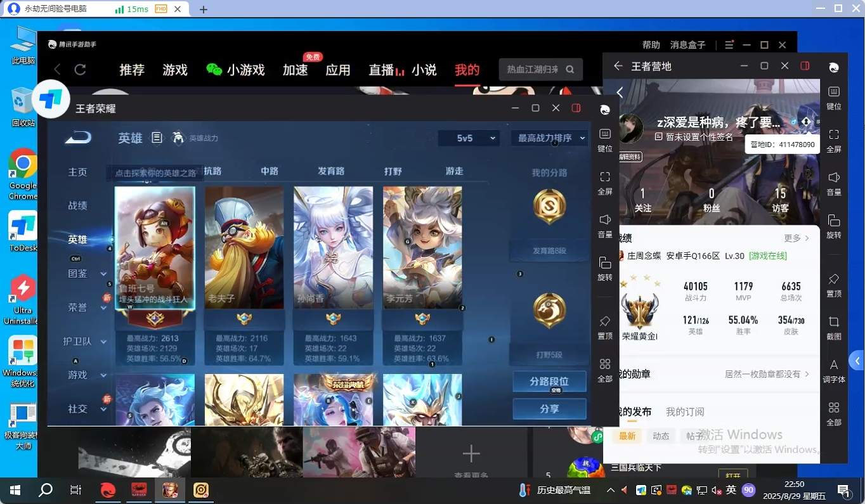Viewport: 865px width, 504px height.
Task: Open 消息盒子 in 腾讯手游助手 title bar
Action: [x=688, y=45]
